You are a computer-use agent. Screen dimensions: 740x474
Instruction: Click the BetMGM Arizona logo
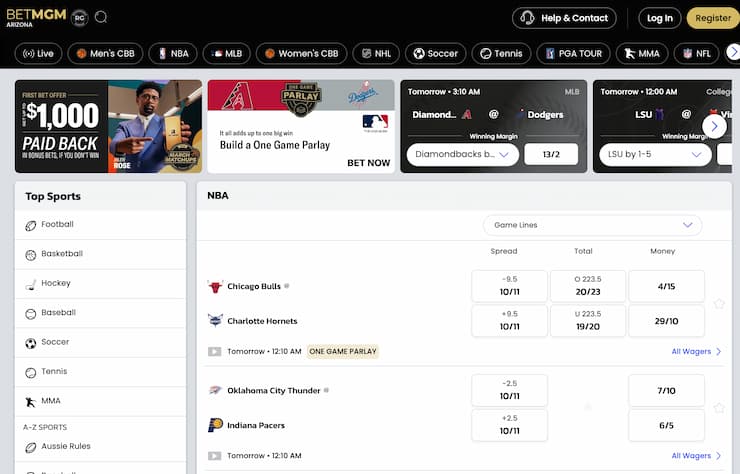36,17
